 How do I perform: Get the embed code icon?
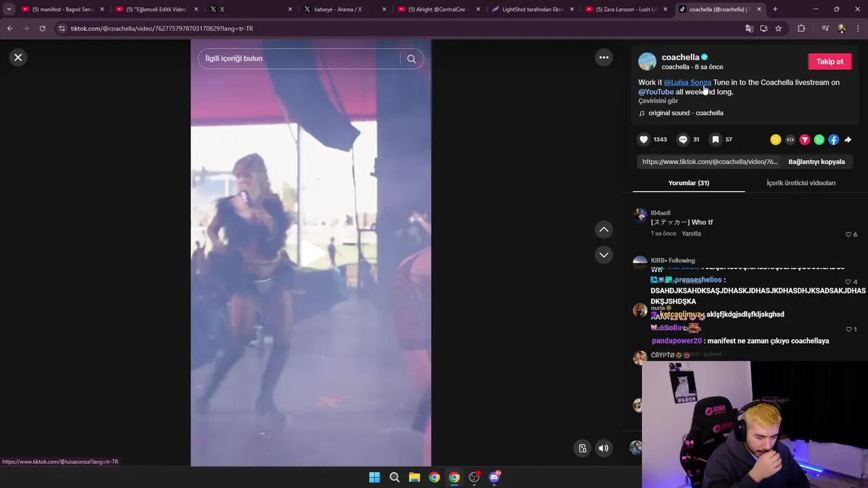pyautogui.click(x=790, y=140)
